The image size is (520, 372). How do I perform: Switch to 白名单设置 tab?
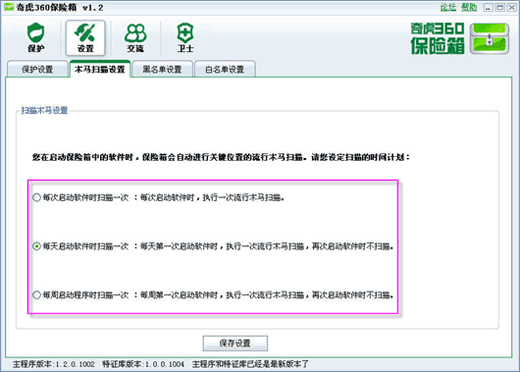(225, 69)
